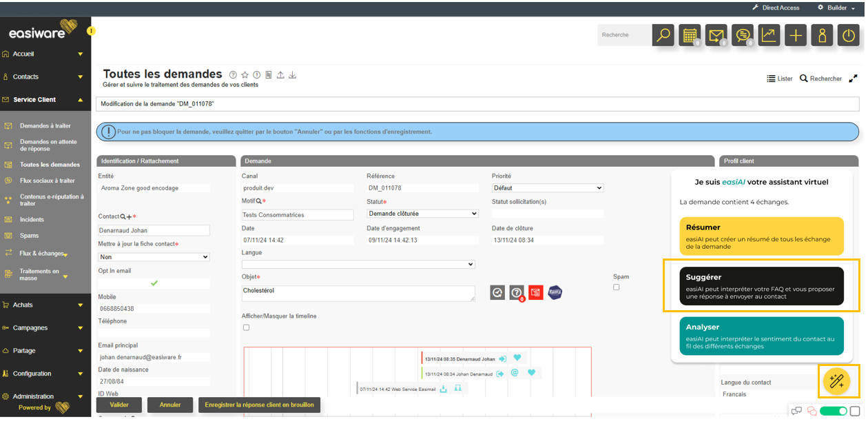
Task: Click the Suggérer easiAI card
Action: point(761,286)
